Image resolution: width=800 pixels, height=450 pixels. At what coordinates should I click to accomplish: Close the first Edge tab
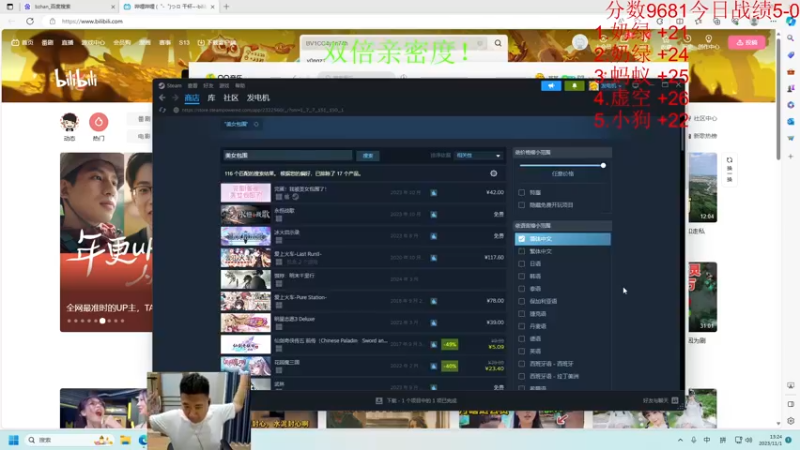[x=113, y=7]
